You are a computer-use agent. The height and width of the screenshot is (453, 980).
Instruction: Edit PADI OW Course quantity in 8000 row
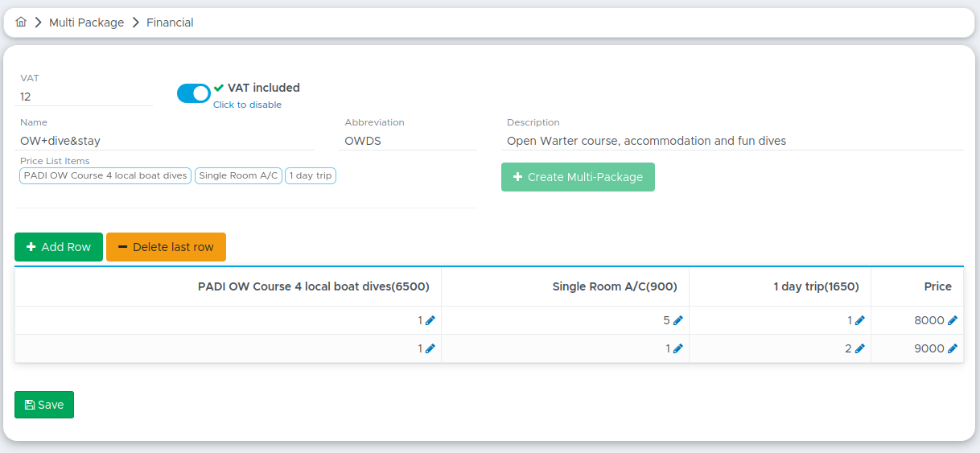pyautogui.click(x=430, y=320)
